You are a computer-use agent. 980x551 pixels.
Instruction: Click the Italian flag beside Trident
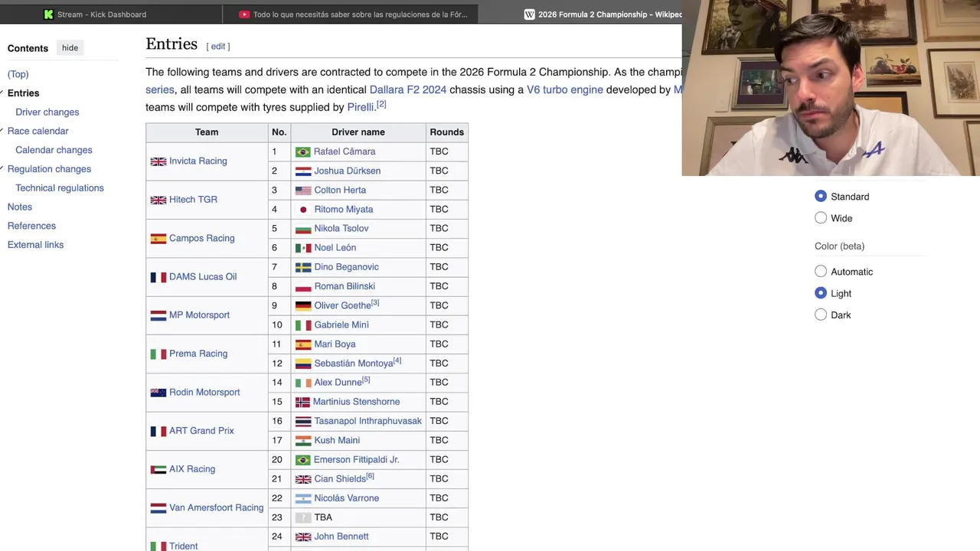coord(158,546)
